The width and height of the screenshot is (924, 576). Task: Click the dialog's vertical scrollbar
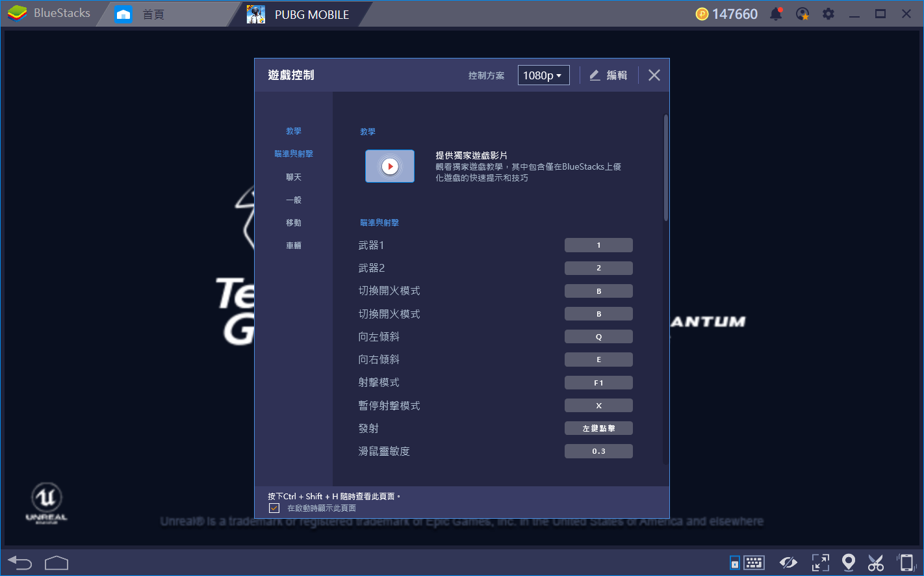click(x=666, y=168)
